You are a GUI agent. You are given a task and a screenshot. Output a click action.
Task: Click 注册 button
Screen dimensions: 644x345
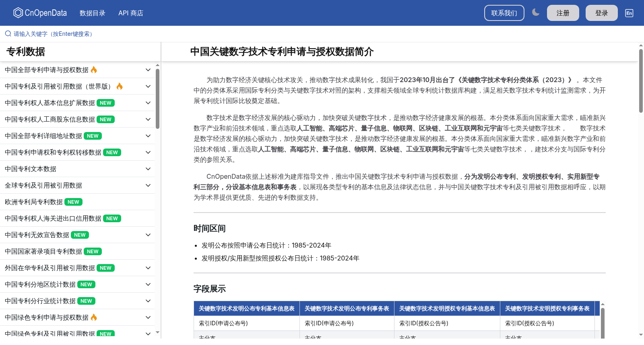click(563, 13)
